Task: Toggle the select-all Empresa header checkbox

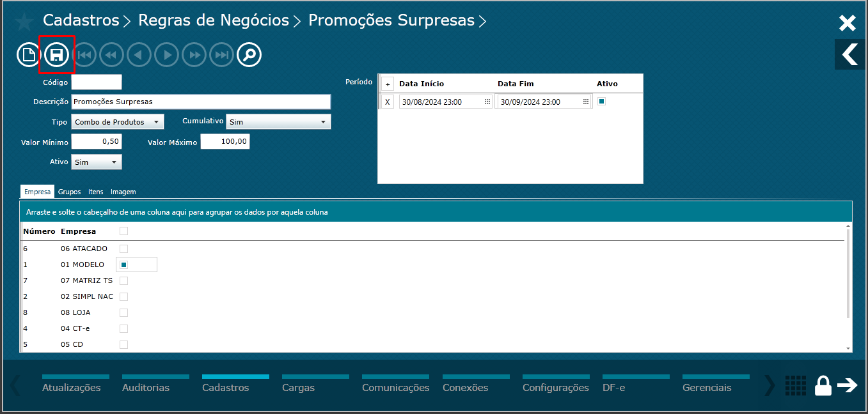Action: 124,231
